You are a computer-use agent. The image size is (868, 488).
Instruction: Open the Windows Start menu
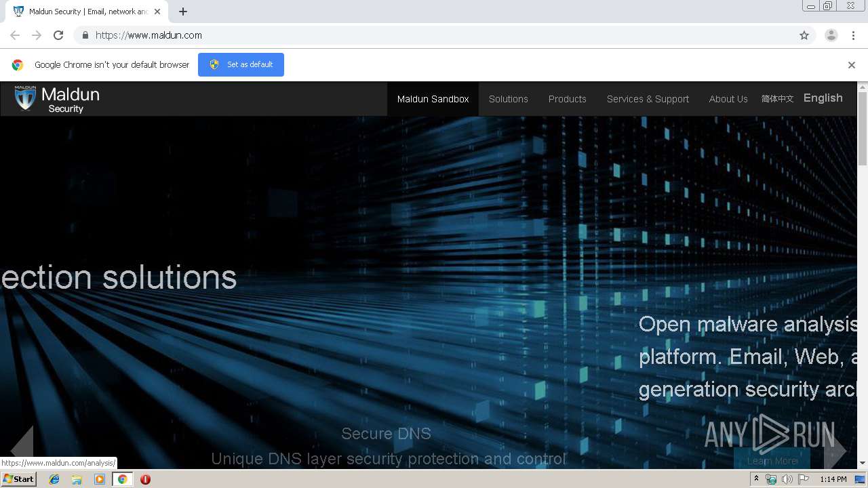coord(19,479)
